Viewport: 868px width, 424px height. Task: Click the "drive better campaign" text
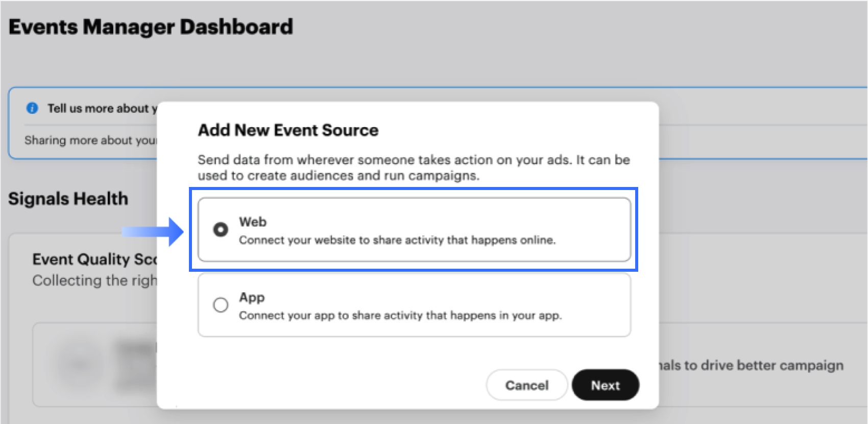click(x=751, y=365)
